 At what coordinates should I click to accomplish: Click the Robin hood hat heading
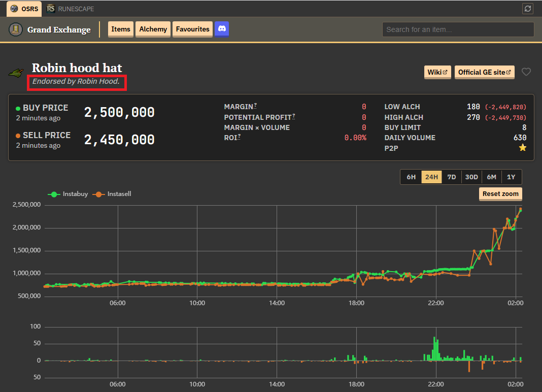pos(77,68)
